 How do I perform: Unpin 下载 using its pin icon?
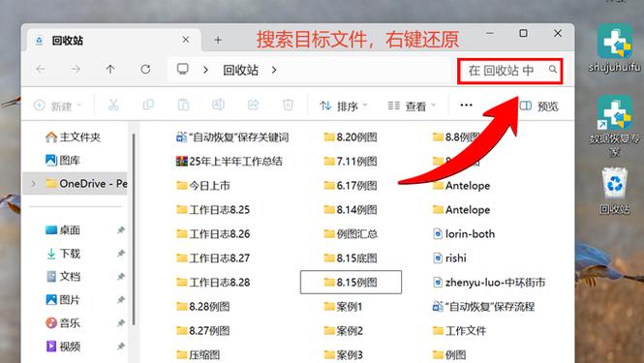[x=121, y=254]
